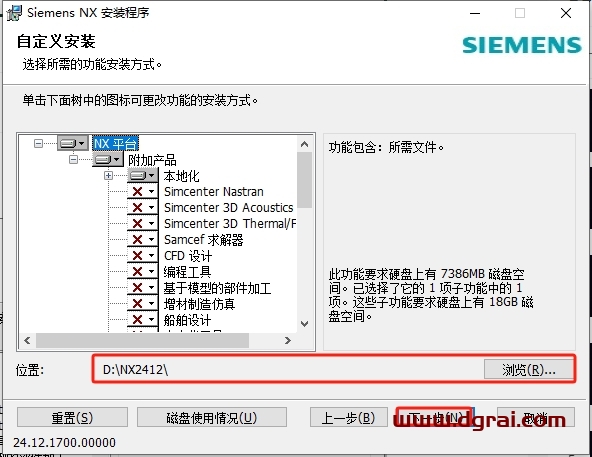Select the Simcenter Nastran feature label

213,192
